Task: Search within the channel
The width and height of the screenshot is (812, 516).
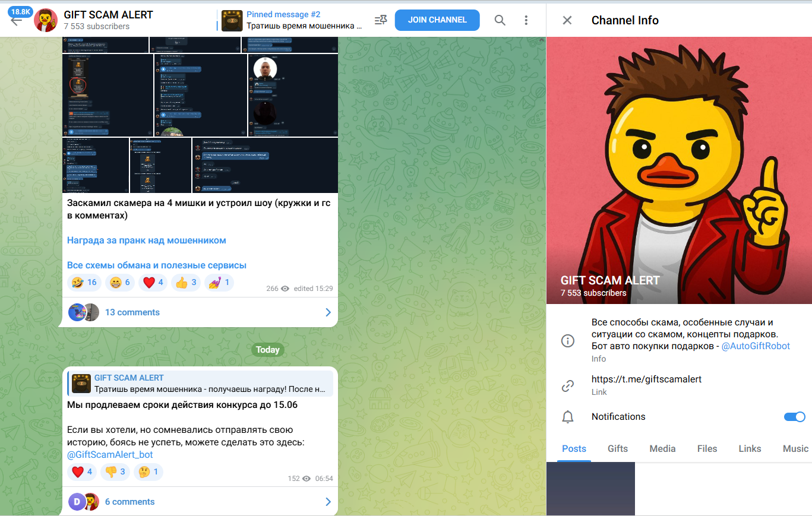Action: click(500, 20)
